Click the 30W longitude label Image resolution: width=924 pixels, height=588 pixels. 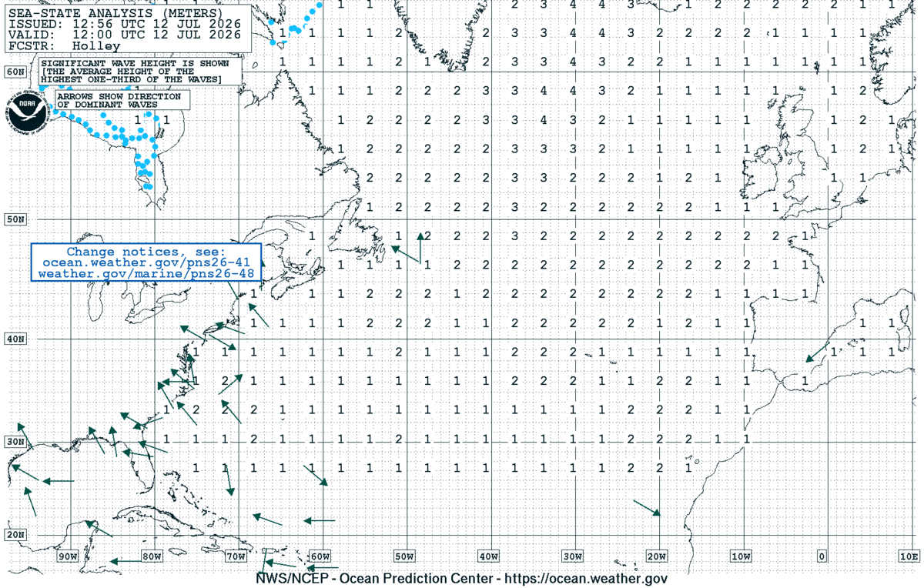click(572, 556)
